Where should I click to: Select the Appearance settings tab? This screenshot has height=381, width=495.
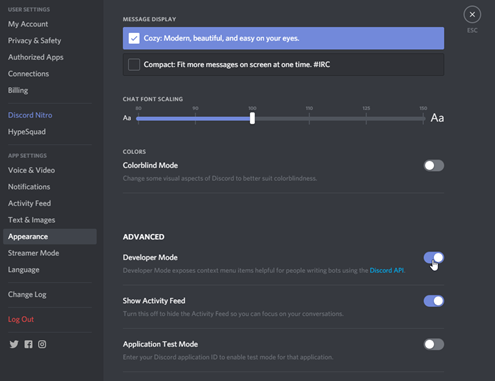(50, 237)
